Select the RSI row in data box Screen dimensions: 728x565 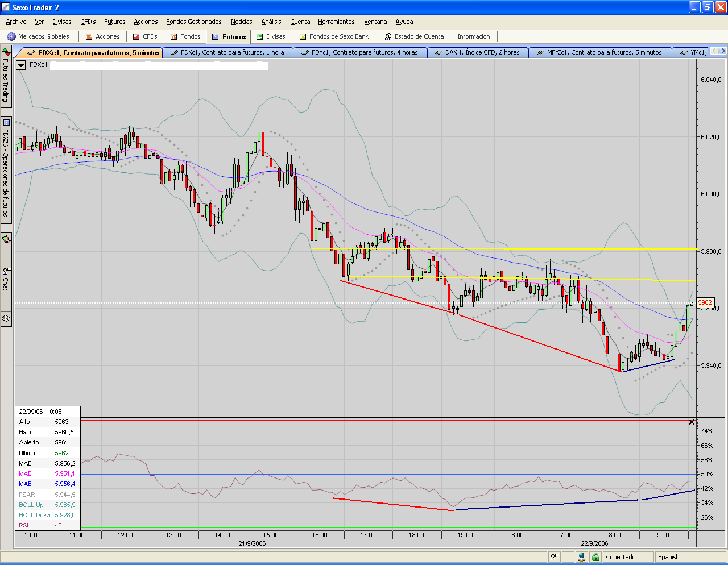(48, 525)
